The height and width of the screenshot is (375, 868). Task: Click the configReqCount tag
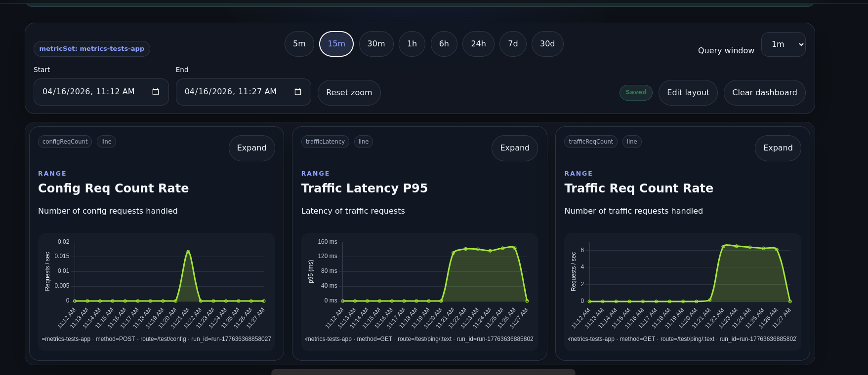[65, 142]
